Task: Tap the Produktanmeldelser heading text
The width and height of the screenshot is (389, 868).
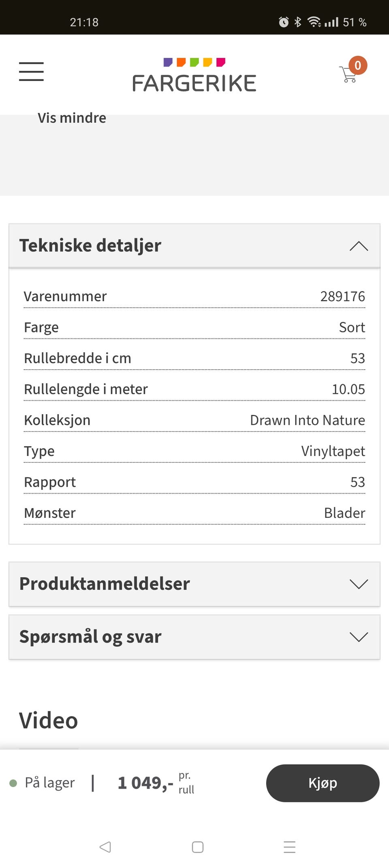Action: (105, 584)
